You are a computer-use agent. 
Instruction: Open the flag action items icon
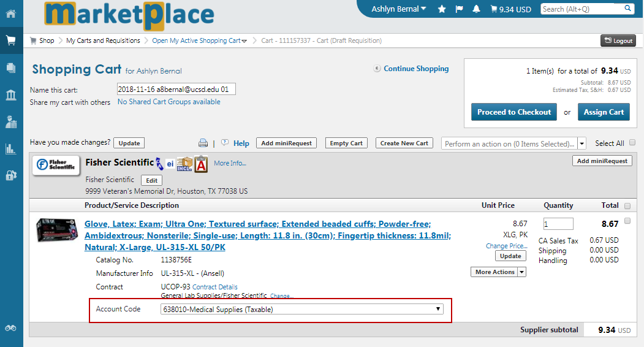(x=459, y=9)
